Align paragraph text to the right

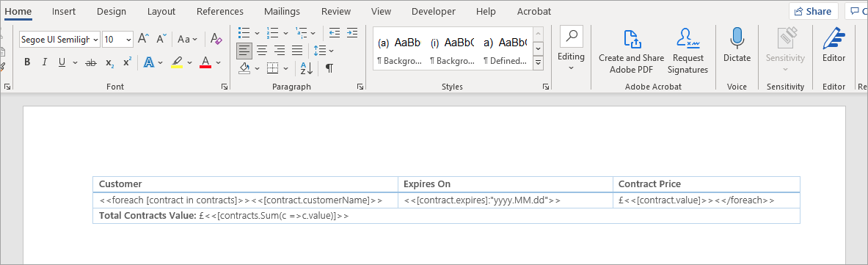(x=280, y=51)
